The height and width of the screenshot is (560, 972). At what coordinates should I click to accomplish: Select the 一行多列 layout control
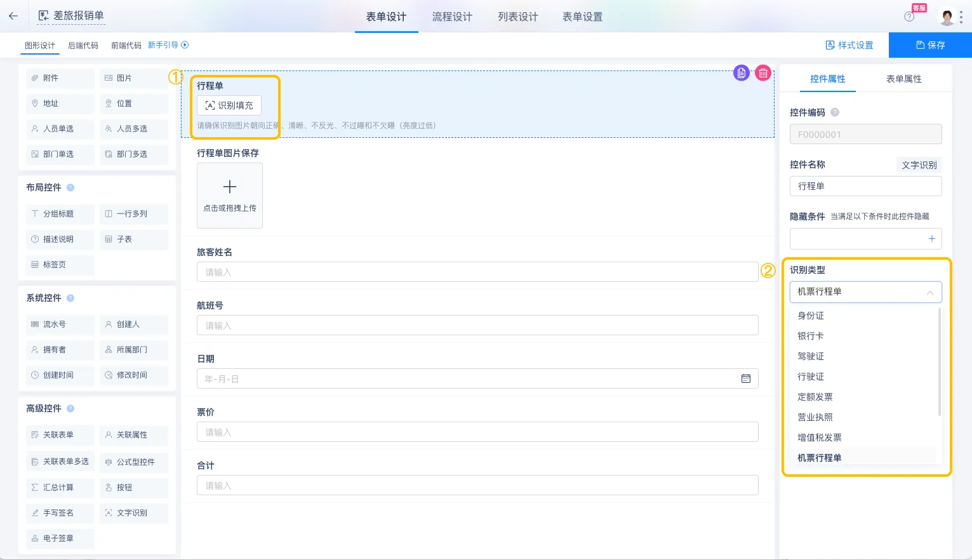pyautogui.click(x=134, y=214)
